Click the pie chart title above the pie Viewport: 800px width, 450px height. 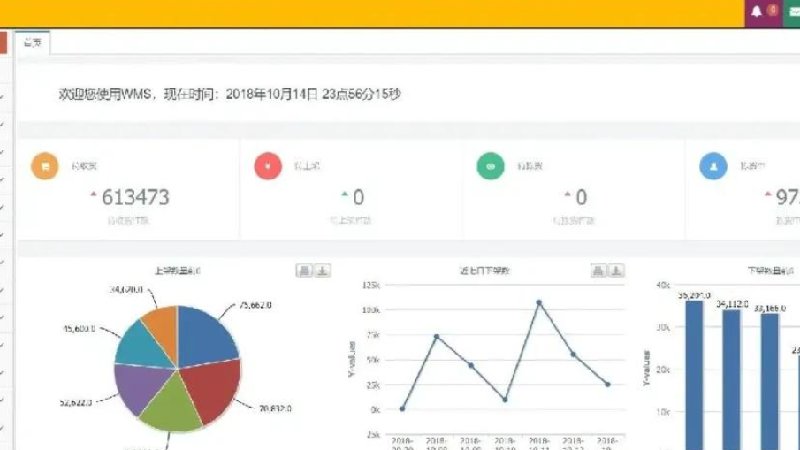pos(178,270)
